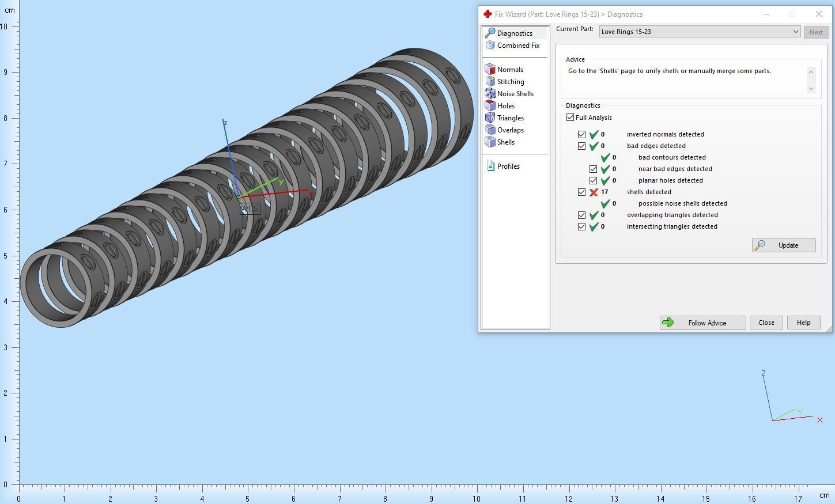
Task: Open the Current Part dropdown
Action: (x=700, y=32)
